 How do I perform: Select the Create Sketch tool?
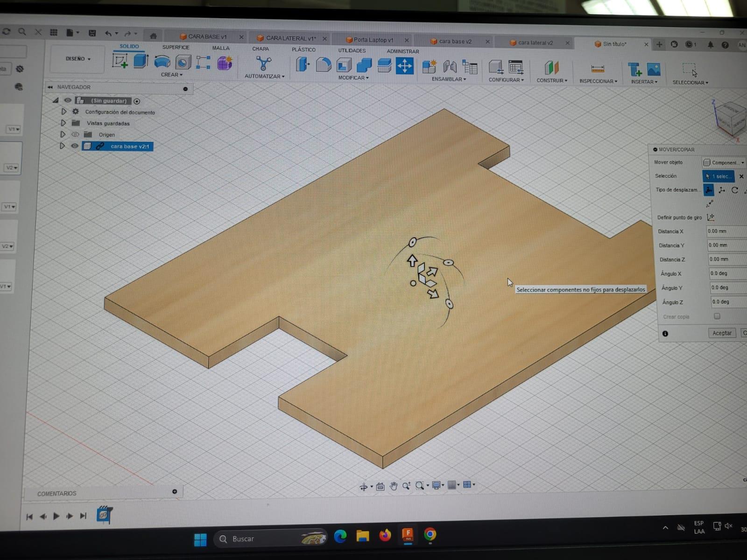120,61
